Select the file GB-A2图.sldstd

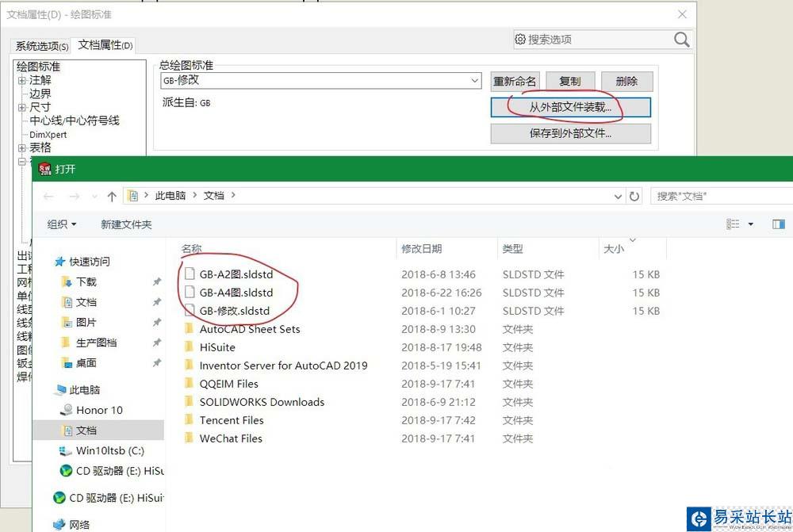236,274
